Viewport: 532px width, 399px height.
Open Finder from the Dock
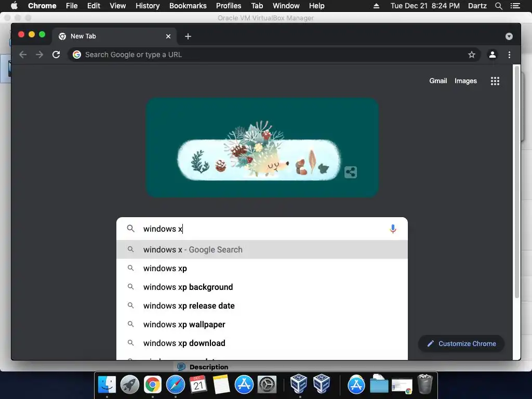point(107,385)
